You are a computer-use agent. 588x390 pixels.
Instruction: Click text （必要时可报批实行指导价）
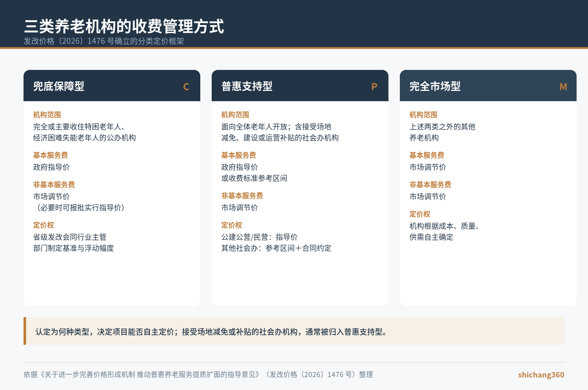pos(80,208)
